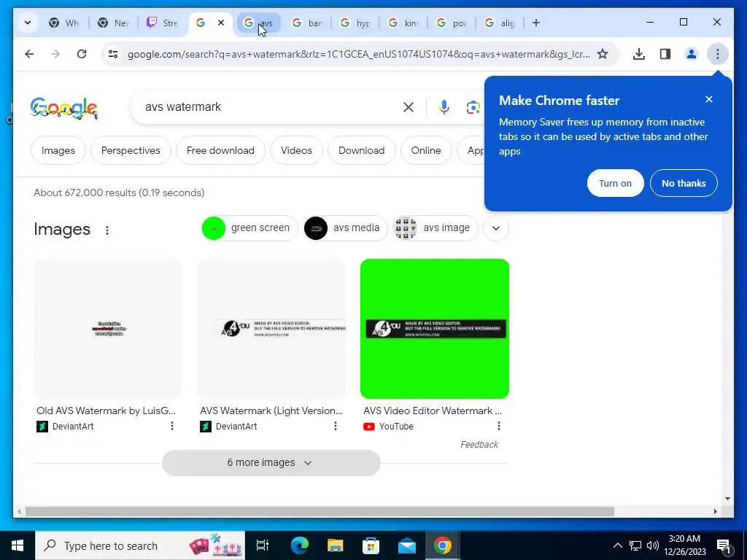This screenshot has height=560, width=747.
Task: Open 'AVS Video Editor Watermark' YouTube link
Action: (x=433, y=411)
